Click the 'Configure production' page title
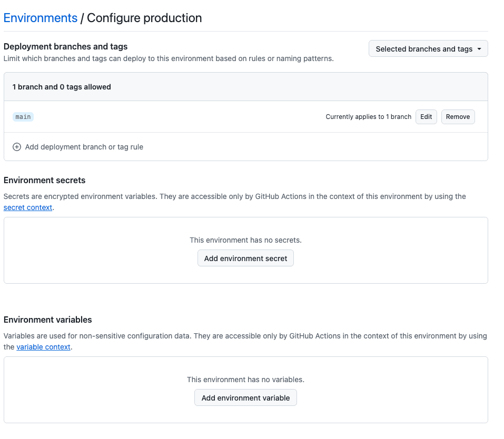504x439 pixels. pos(144,18)
